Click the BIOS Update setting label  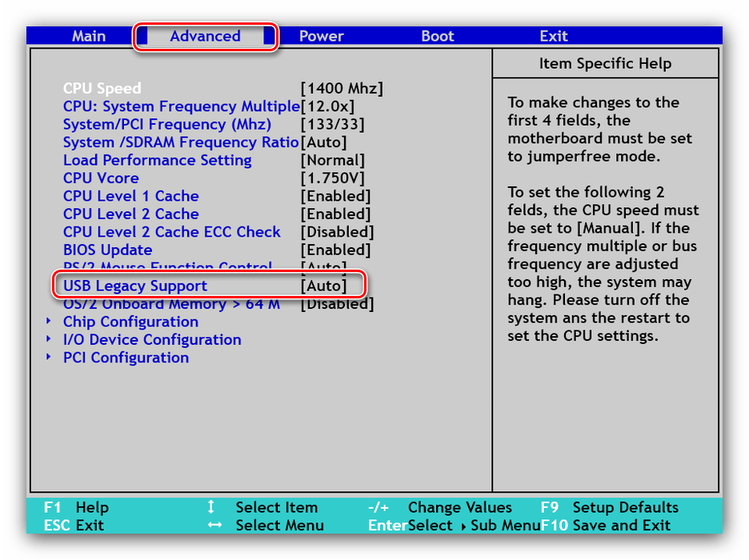[107, 250]
